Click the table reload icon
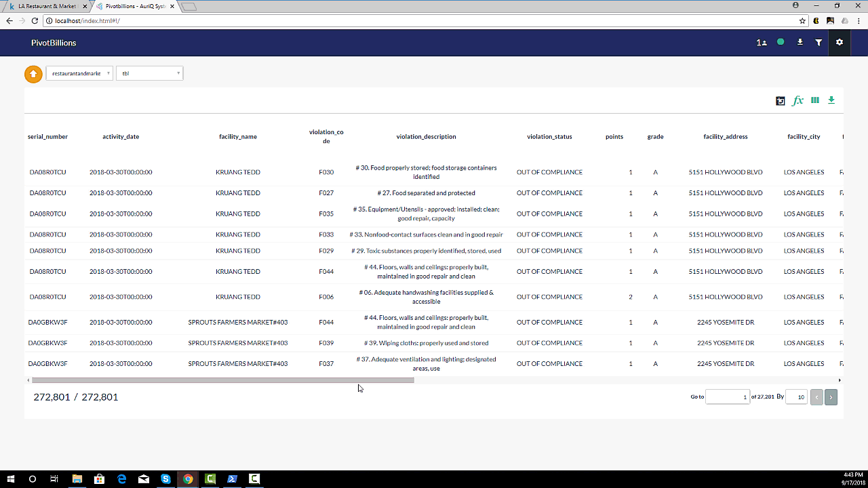 pyautogui.click(x=781, y=101)
